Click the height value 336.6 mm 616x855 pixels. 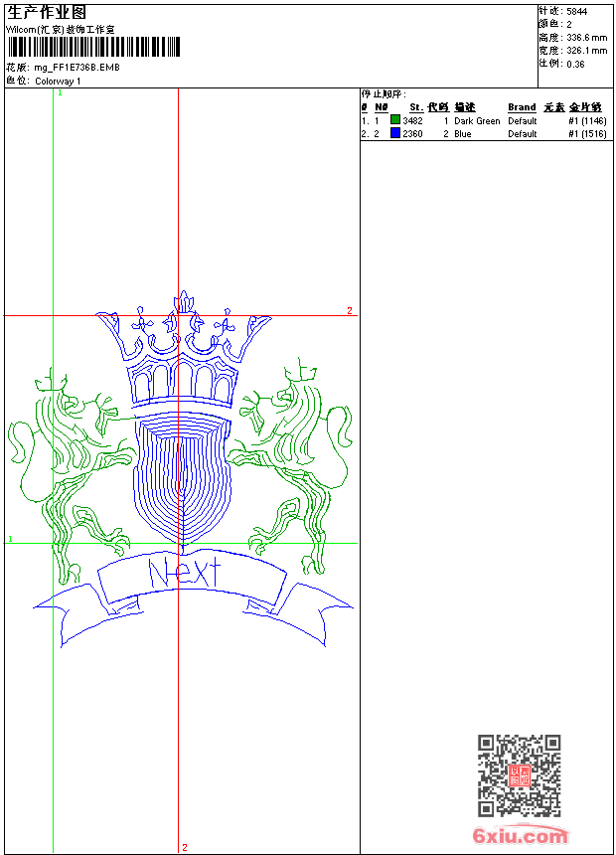[586, 38]
